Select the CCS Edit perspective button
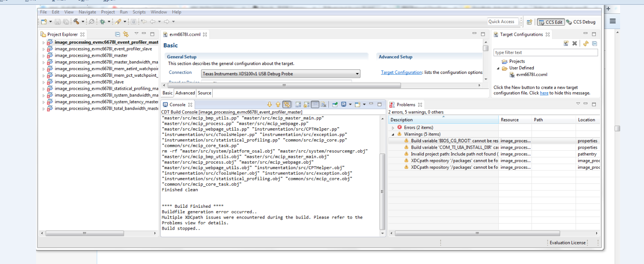 (x=550, y=22)
